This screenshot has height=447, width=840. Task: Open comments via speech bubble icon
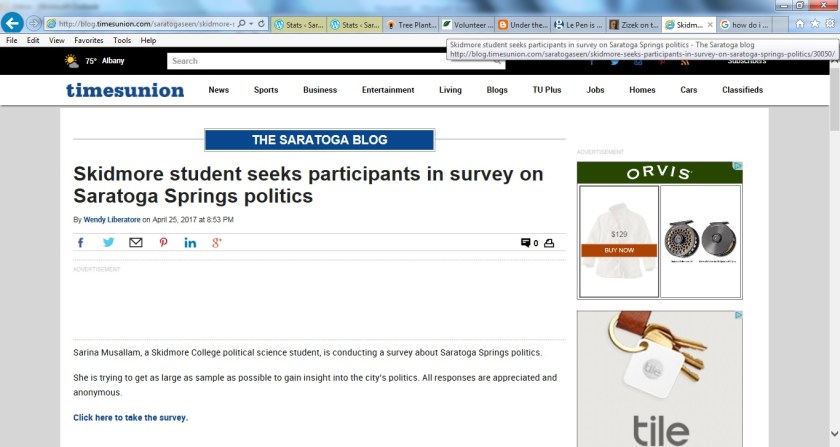(x=526, y=243)
